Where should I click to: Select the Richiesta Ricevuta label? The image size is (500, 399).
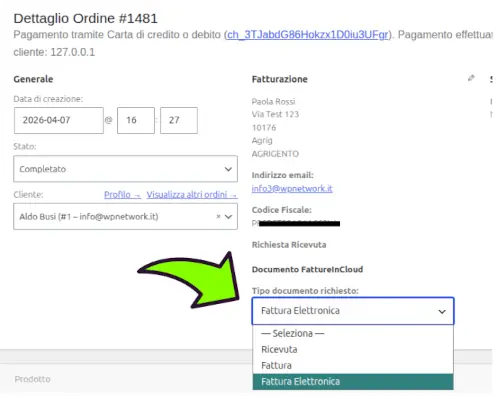pyautogui.click(x=289, y=245)
